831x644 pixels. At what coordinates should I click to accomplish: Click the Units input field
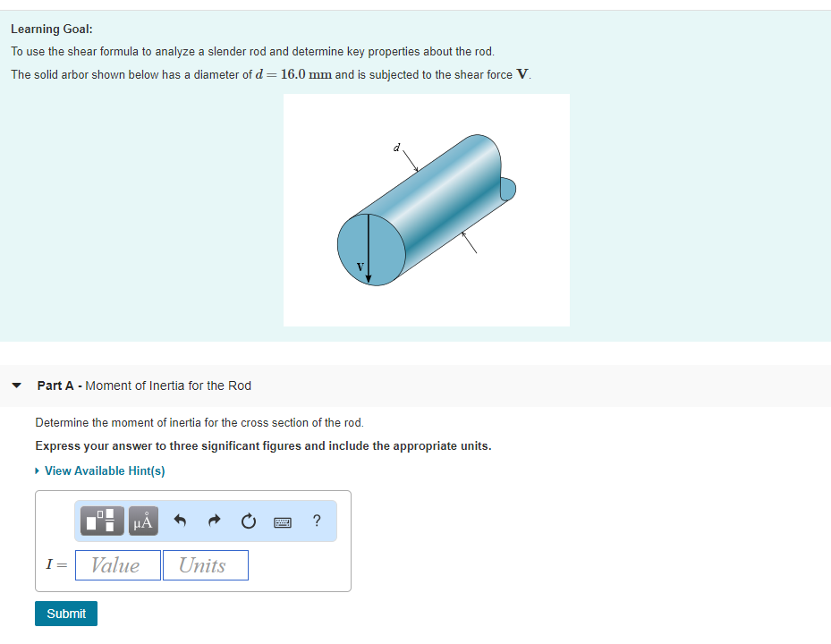[x=205, y=564]
